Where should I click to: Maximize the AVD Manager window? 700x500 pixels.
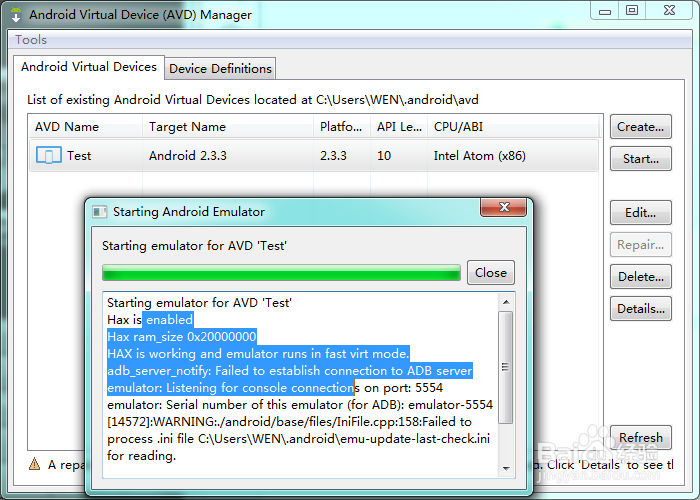point(632,11)
